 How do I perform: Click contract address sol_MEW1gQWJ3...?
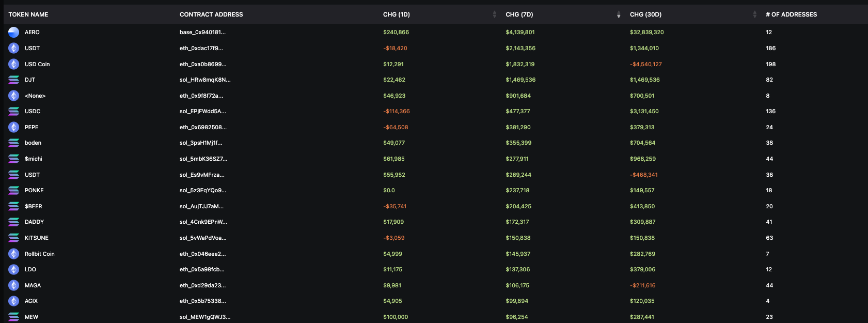point(205,317)
